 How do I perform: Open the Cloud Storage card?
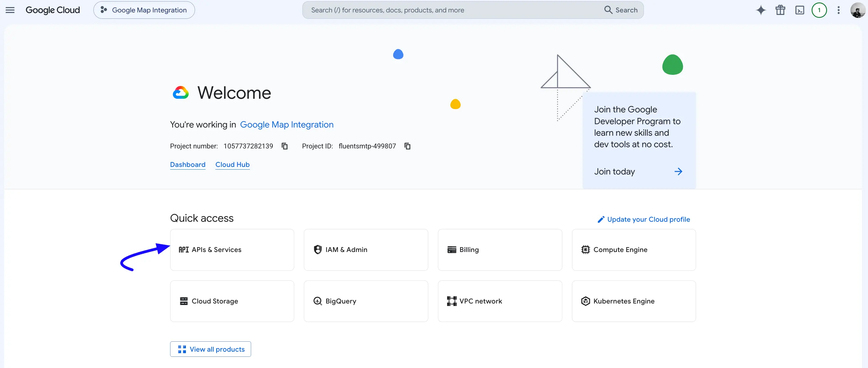point(232,301)
